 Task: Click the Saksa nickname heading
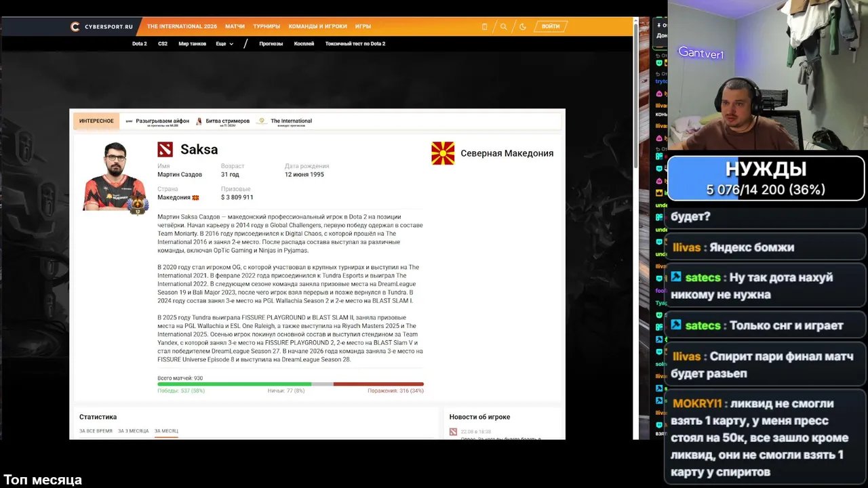tap(199, 150)
